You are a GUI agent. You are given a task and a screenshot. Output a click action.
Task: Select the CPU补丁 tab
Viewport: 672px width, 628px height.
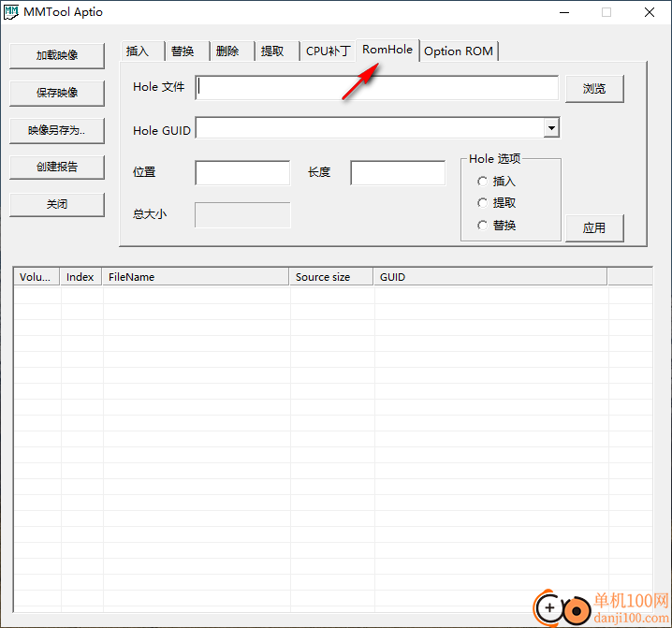point(328,51)
